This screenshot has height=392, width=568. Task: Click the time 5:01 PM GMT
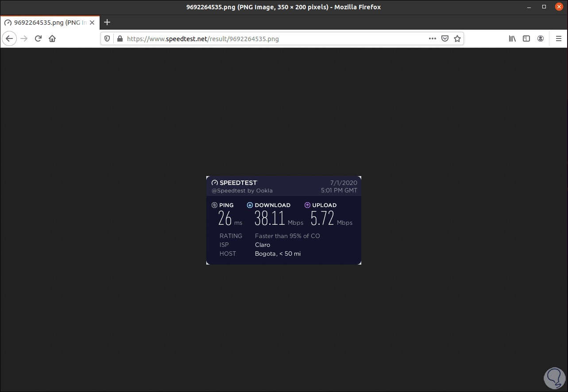[339, 191]
